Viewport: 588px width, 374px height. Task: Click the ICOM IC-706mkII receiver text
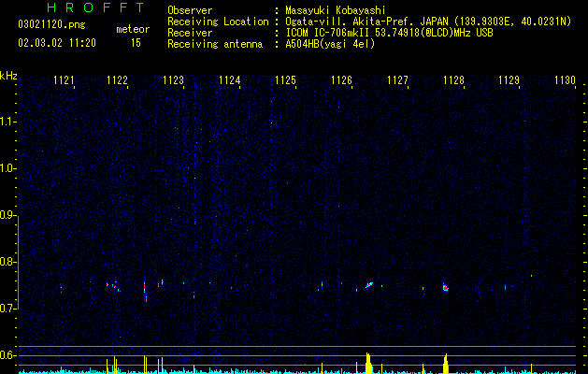click(x=389, y=33)
